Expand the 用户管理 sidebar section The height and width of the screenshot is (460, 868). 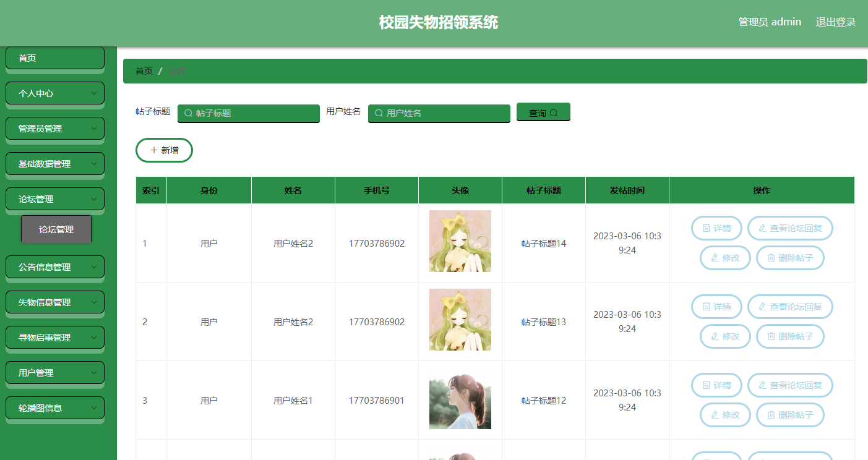(x=54, y=372)
